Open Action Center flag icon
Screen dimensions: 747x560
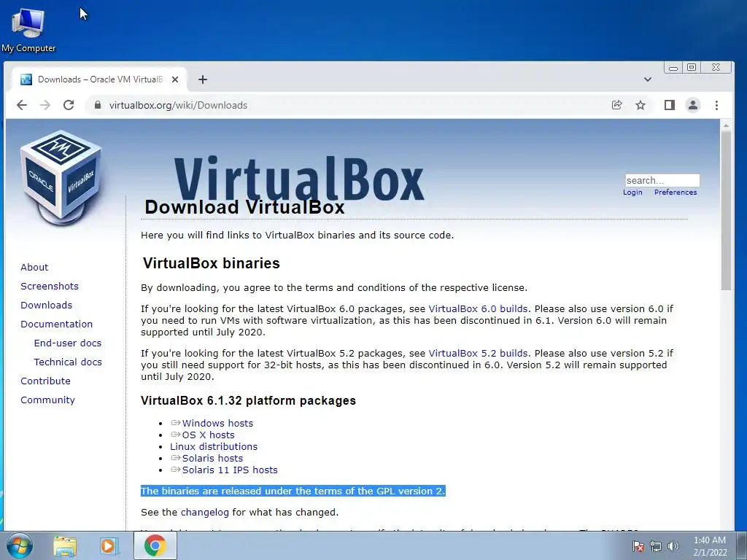pos(638,546)
